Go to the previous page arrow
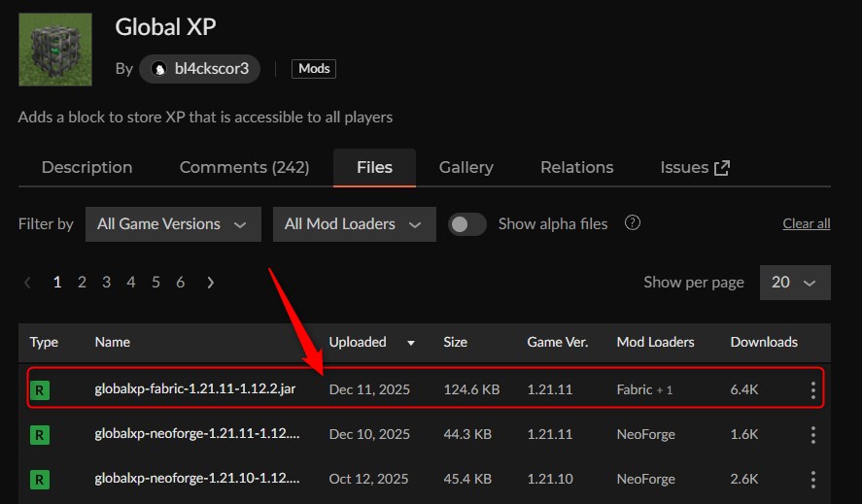The width and height of the screenshot is (862, 504). pyautogui.click(x=27, y=283)
